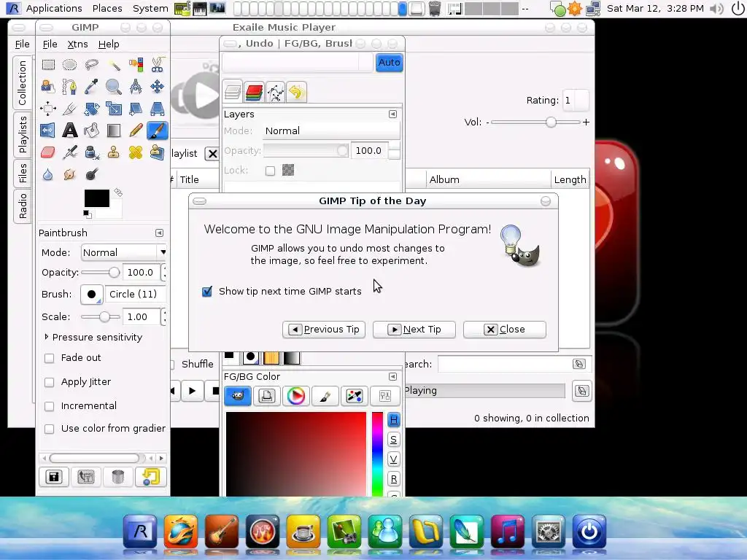Select the Zoom magnifier tool

tap(113, 86)
